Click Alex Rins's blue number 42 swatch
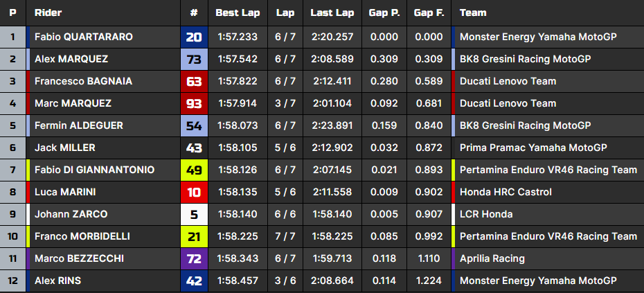The height and width of the screenshot is (293, 644). click(x=194, y=281)
